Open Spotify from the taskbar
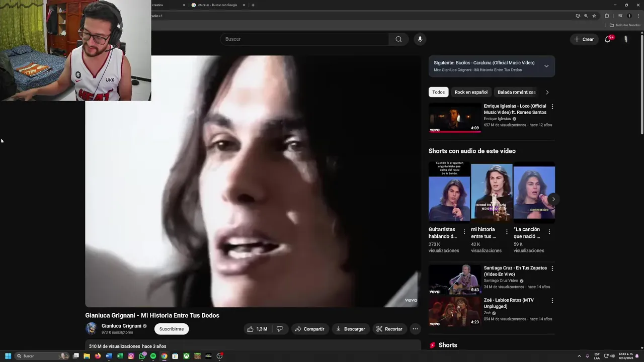This screenshot has width=644, height=362. pyautogui.click(x=153, y=356)
